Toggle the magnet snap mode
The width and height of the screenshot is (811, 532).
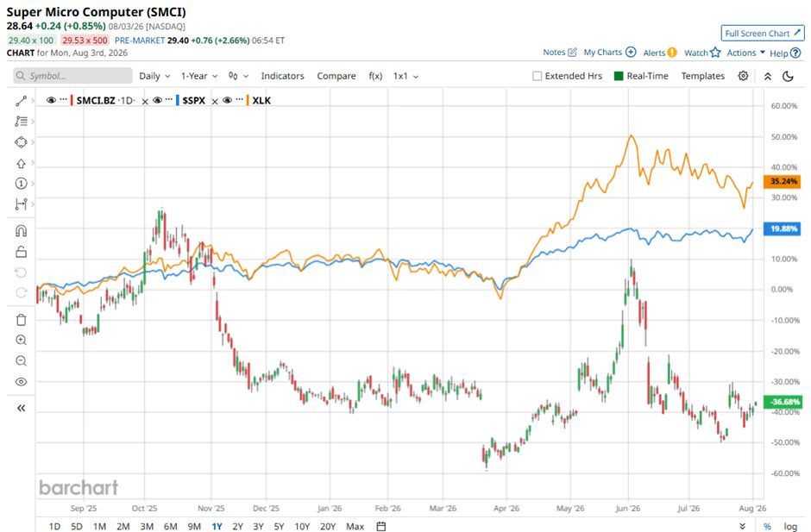point(21,230)
